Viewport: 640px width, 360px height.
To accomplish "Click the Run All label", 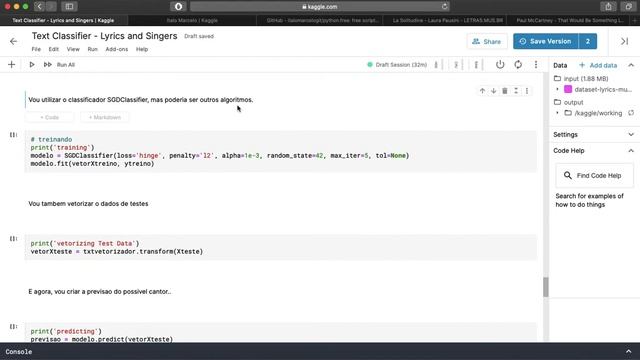I will coord(66,65).
